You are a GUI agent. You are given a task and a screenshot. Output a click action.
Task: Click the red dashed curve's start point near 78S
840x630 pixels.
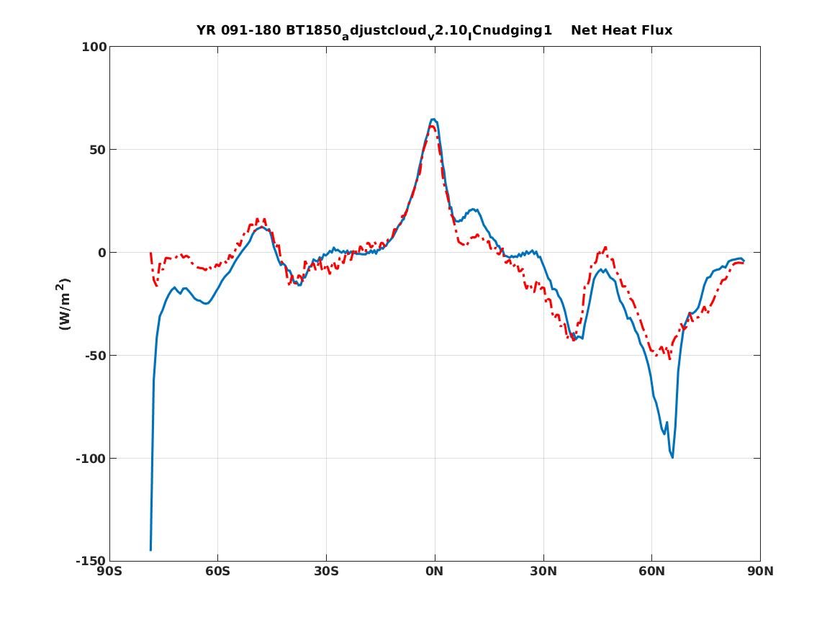coord(150,252)
